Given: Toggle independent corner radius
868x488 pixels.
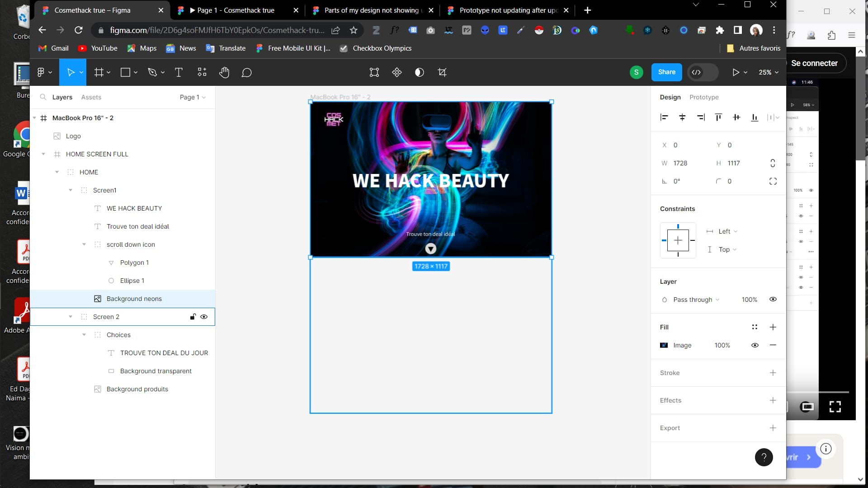Looking at the screenshot, I should [x=773, y=181].
